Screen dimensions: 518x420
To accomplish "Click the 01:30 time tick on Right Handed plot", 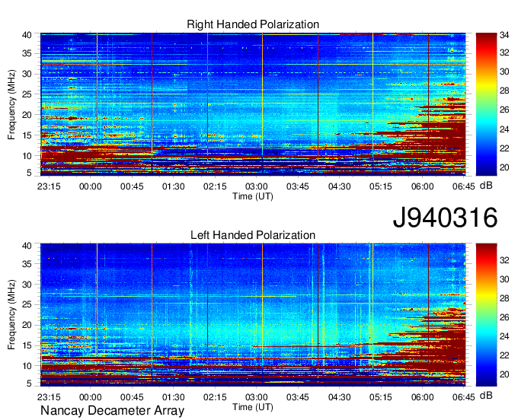I will coord(174,186).
